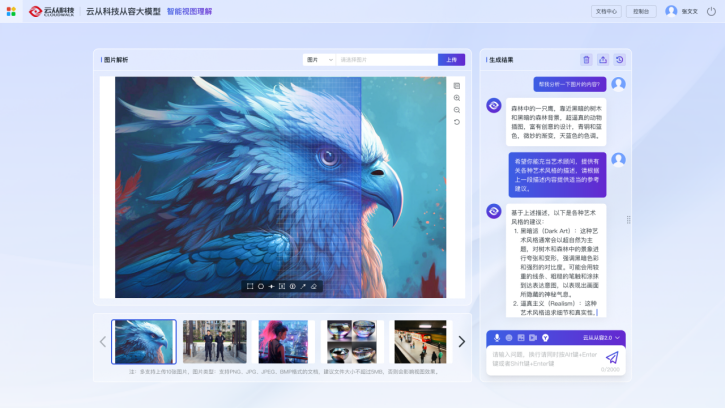Select the eraser tool in image toolbar

[314, 286]
